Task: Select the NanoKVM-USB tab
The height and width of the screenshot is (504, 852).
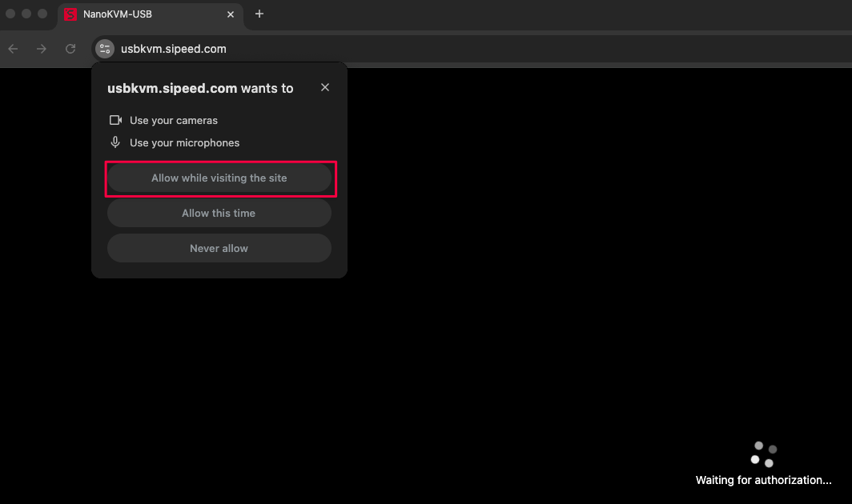Action: [x=150, y=14]
